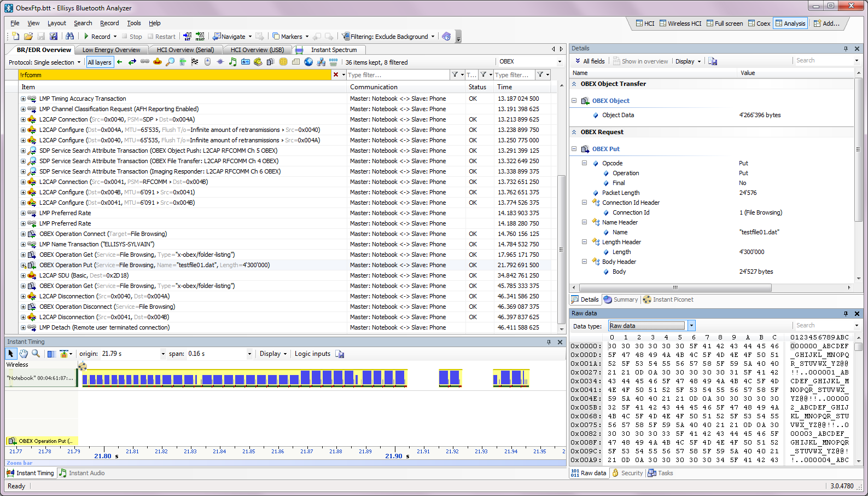Switch to Low Energy Overview tab
Screen dimensions: 868x496
[x=111, y=50]
